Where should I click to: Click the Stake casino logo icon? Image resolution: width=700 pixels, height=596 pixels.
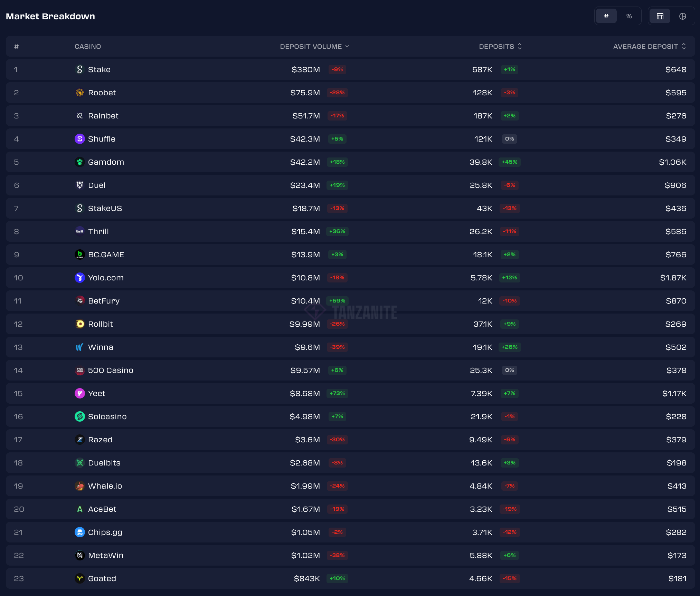(x=80, y=69)
